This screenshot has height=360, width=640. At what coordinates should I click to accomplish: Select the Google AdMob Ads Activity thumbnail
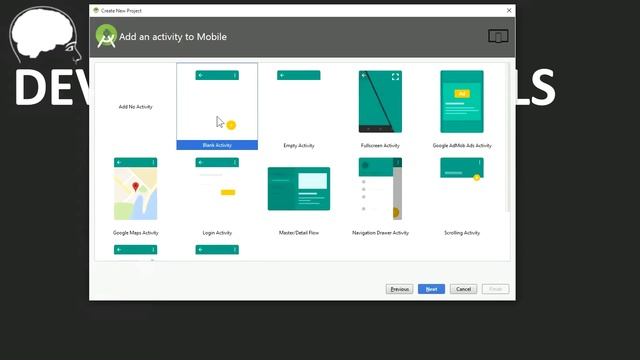point(462,101)
